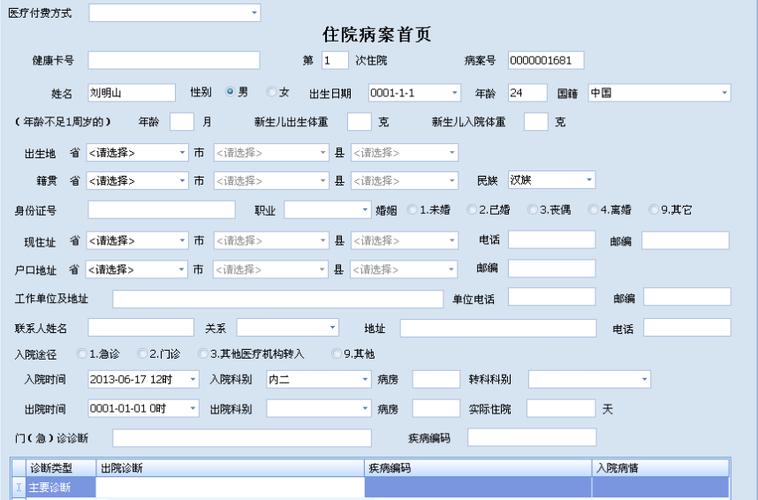
Task: Click the 入院病情 column header
Action: [660, 468]
